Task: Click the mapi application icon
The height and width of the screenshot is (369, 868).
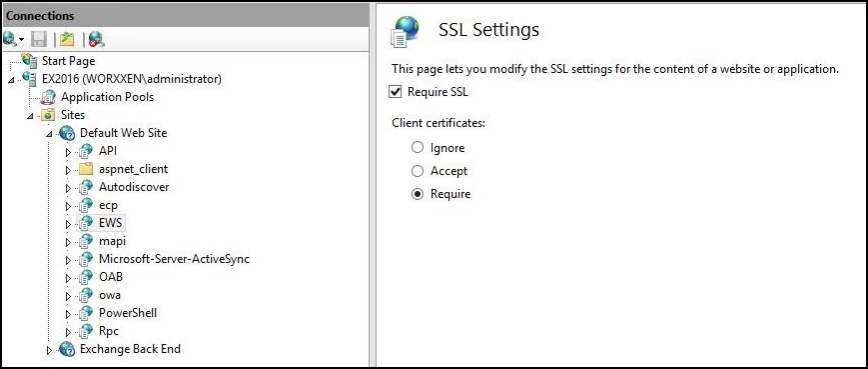Action: [85, 241]
